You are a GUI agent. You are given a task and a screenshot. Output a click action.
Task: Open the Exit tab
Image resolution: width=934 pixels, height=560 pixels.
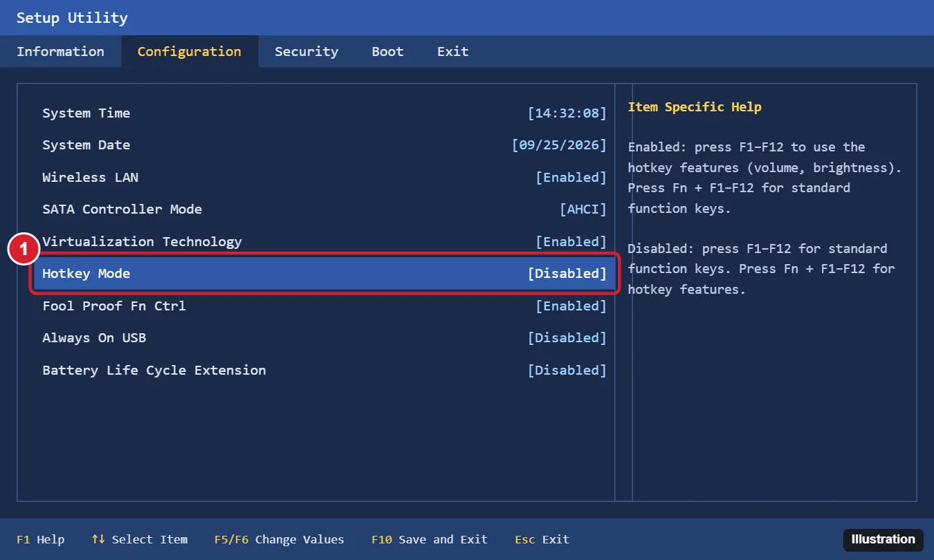(453, 51)
